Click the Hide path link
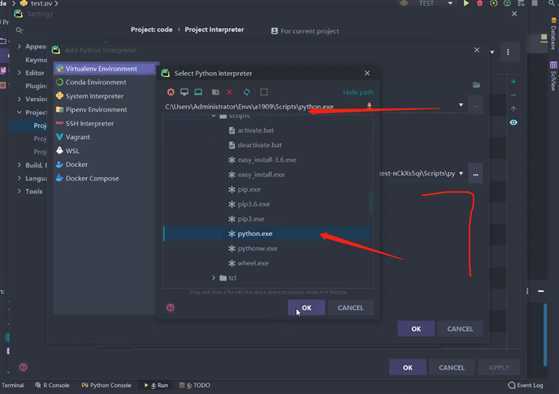559x394 pixels. pos(358,92)
